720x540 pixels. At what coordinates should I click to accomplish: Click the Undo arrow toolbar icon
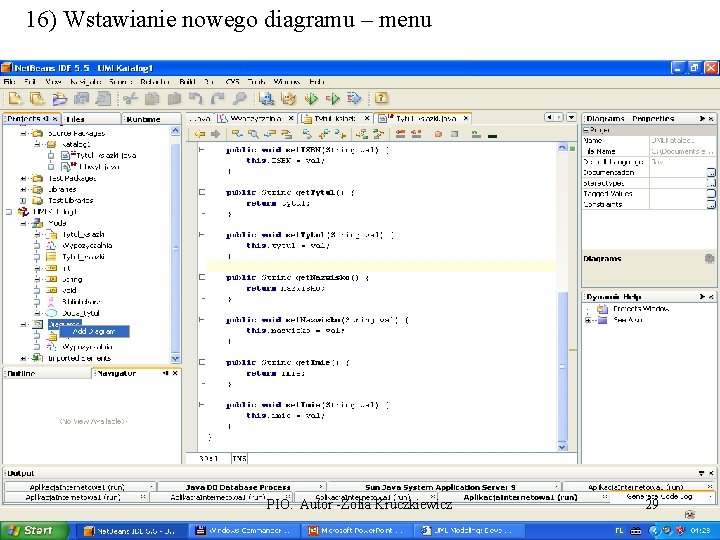click(x=196, y=98)
